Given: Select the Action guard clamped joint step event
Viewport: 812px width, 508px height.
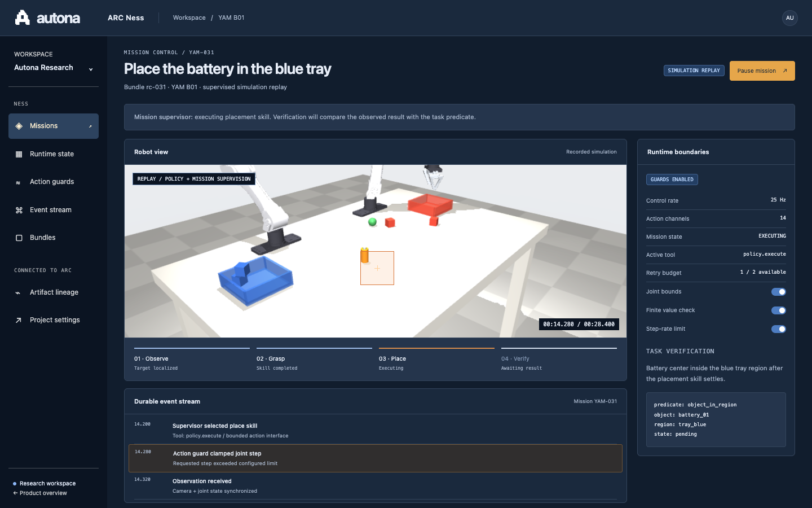Looking at the screenshot, I should (376, 458).
